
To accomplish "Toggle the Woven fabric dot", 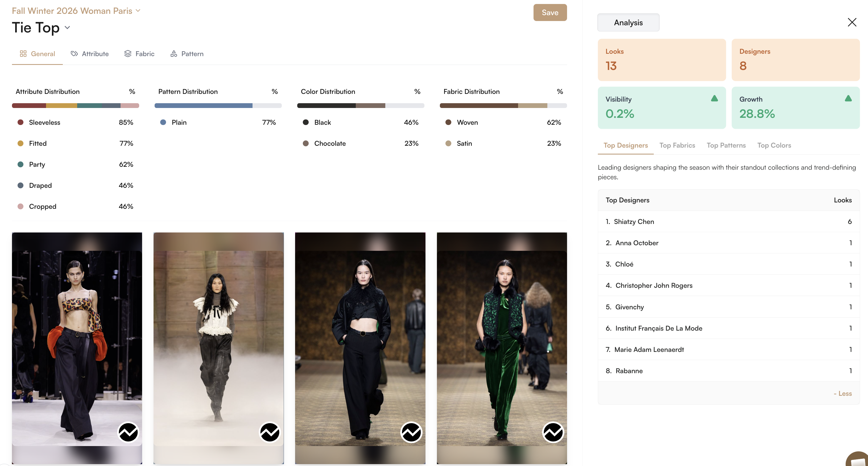I will pos(448,122).
